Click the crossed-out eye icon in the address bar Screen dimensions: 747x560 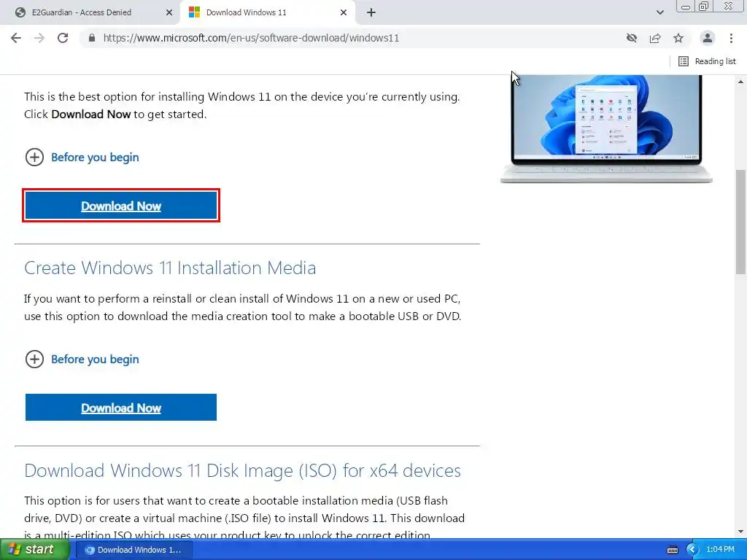[632, 38]
